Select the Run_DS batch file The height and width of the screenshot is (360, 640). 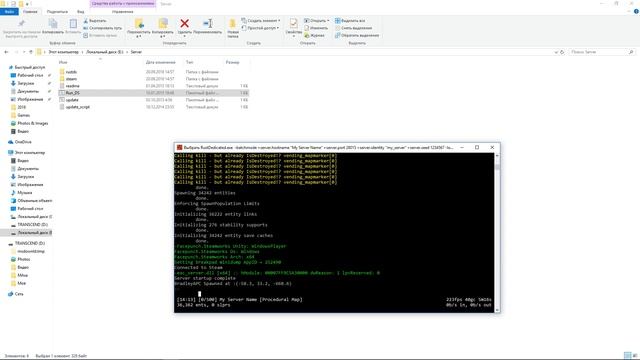click(153, 93)
